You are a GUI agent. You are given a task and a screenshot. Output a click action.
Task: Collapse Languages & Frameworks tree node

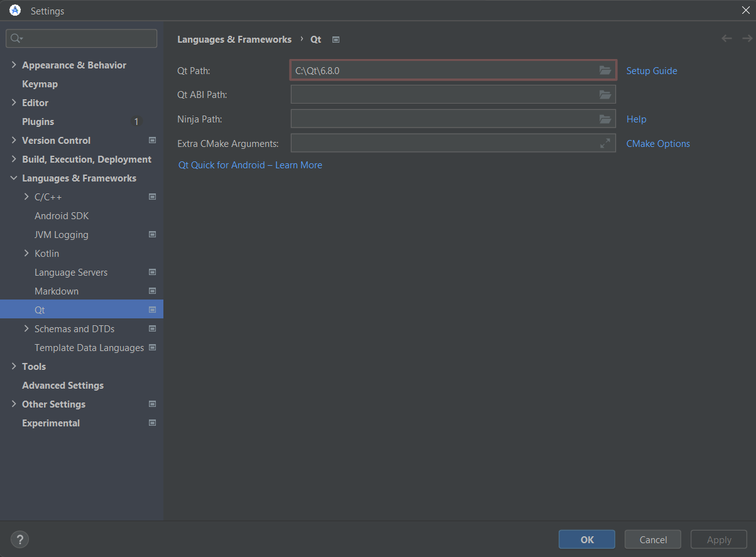tap(14, 178)
